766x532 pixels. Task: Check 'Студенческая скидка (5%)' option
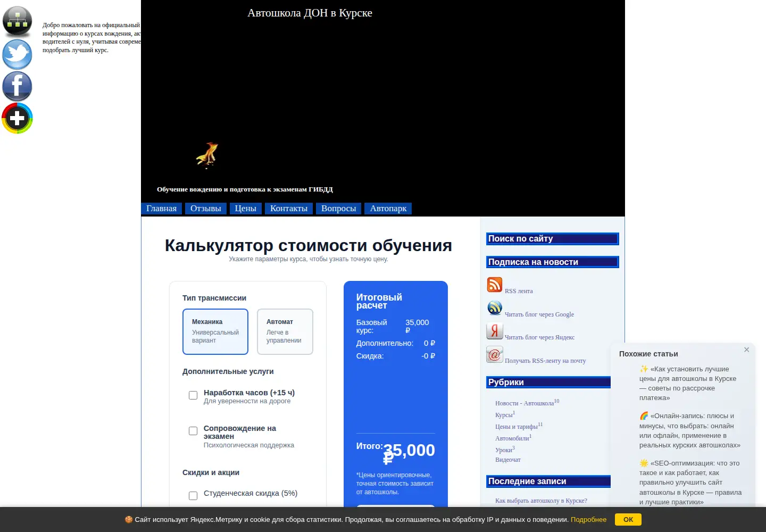click(x=193, y=496)
